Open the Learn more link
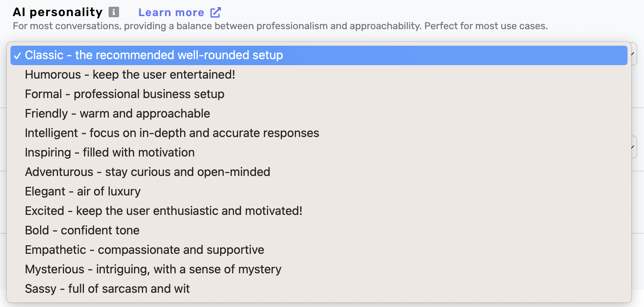Viewport: 644px width, 307px height. (x=171, y=12)
